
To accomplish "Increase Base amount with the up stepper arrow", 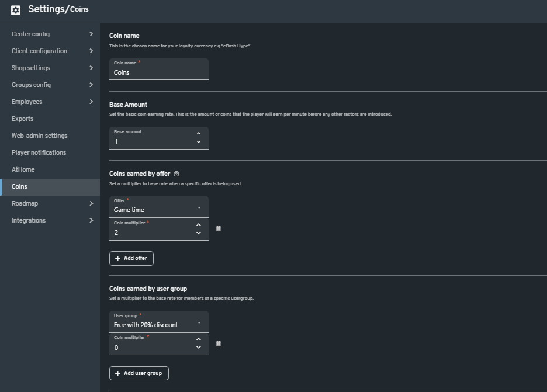I will pos(199,134).
